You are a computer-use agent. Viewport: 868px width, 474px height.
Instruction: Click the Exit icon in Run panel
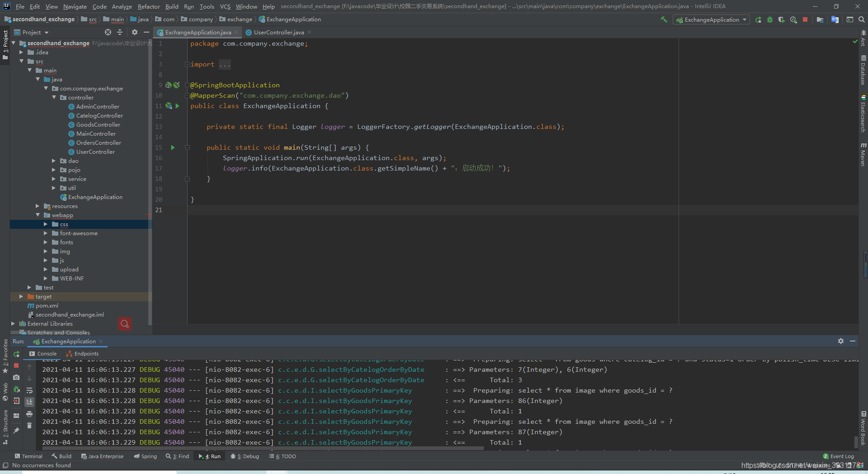17,401
